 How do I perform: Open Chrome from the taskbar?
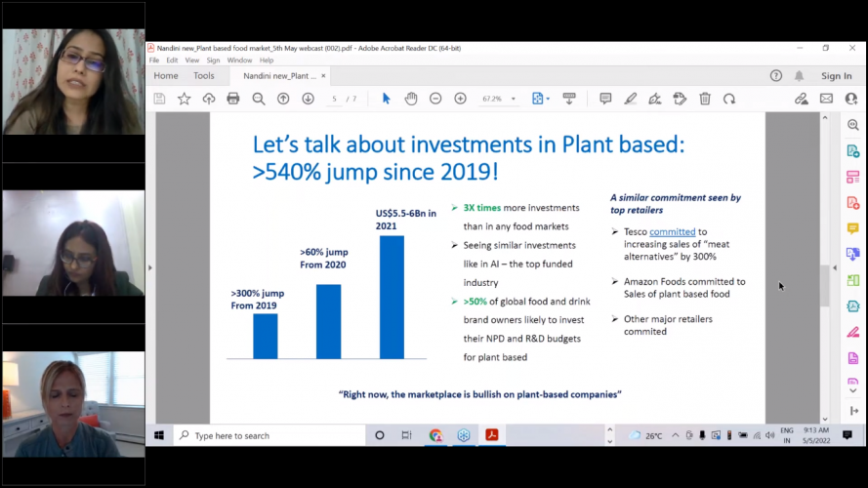[435, 435]
